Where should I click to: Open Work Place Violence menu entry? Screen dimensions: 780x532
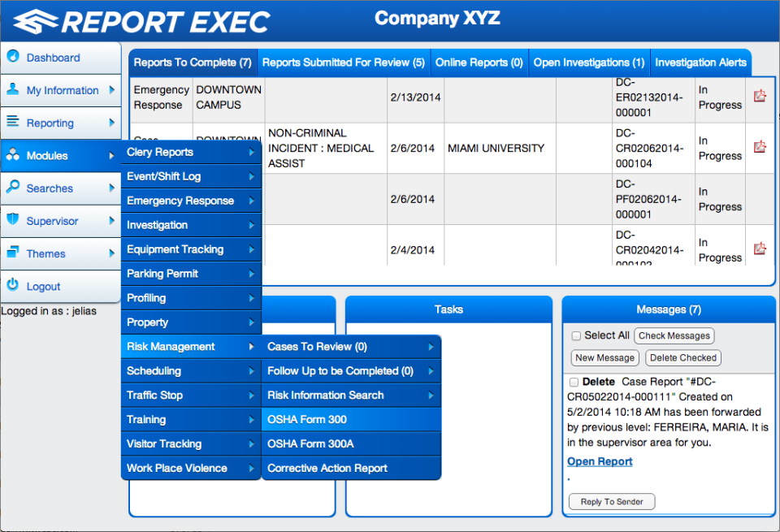(191, 469)
